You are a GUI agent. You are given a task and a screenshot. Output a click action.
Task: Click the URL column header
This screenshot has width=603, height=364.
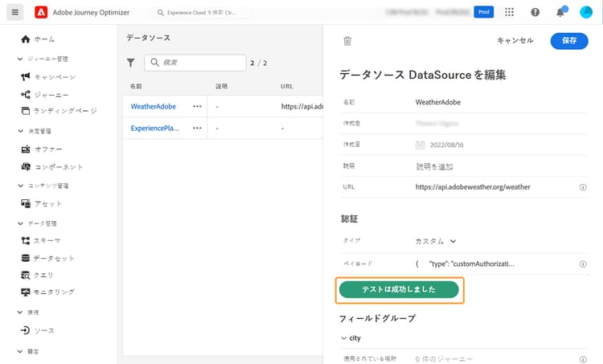click(x=287, y=86)
